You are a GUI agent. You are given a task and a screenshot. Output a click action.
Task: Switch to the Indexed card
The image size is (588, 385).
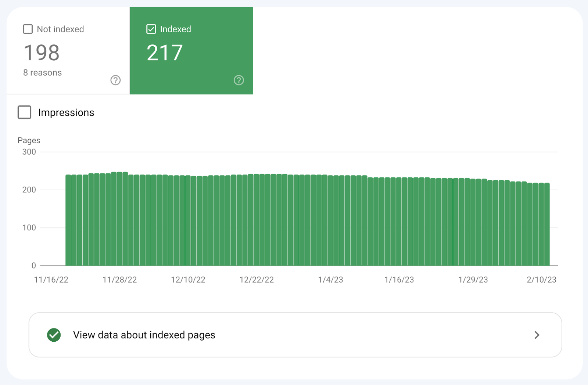coord(191,51)
